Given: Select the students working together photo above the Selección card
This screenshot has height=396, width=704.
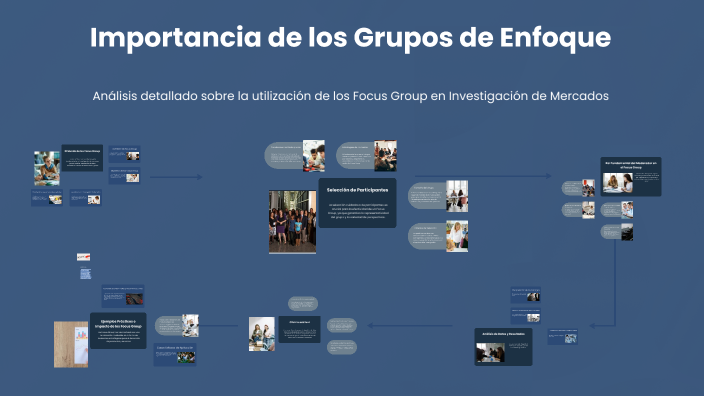Looking at the screenshot, I should (x=313, y=156).
